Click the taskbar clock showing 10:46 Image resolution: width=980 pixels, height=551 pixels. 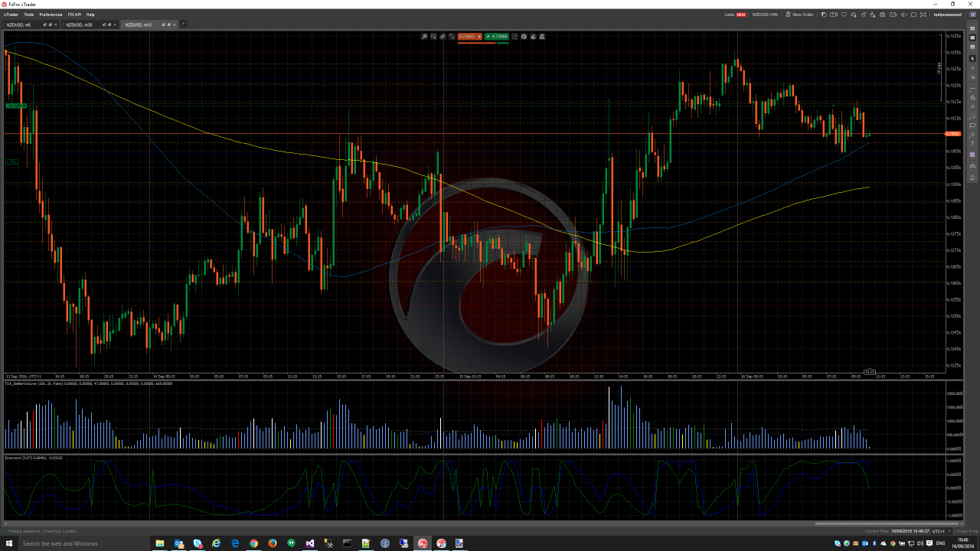962,543
